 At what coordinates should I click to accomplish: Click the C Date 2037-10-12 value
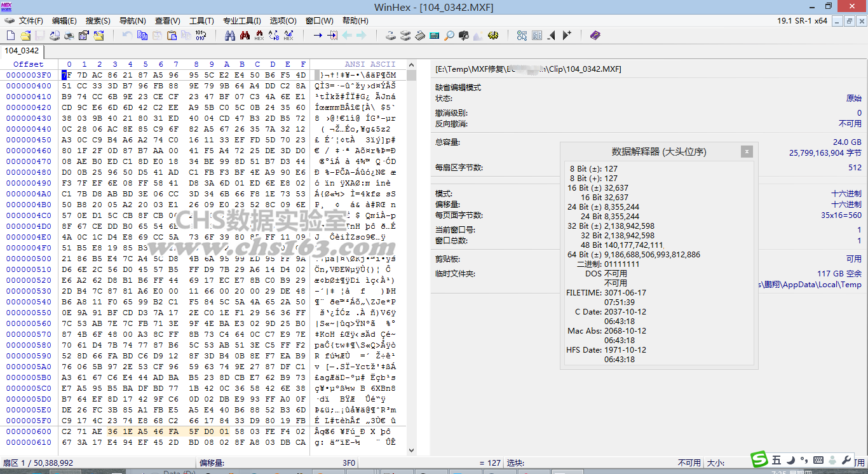tap(626, 311)
